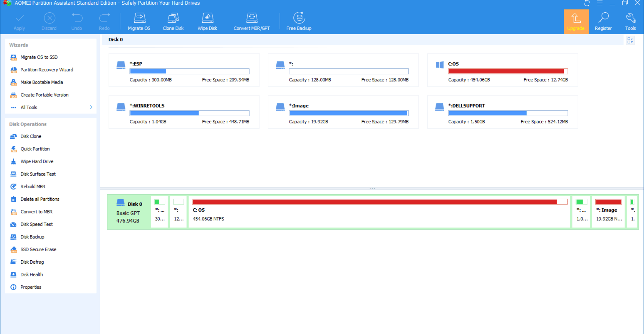The width and height of the screenshot is (644, 334).
Task: Select Disk Clone operation
Action: click(x=31, y=136)
